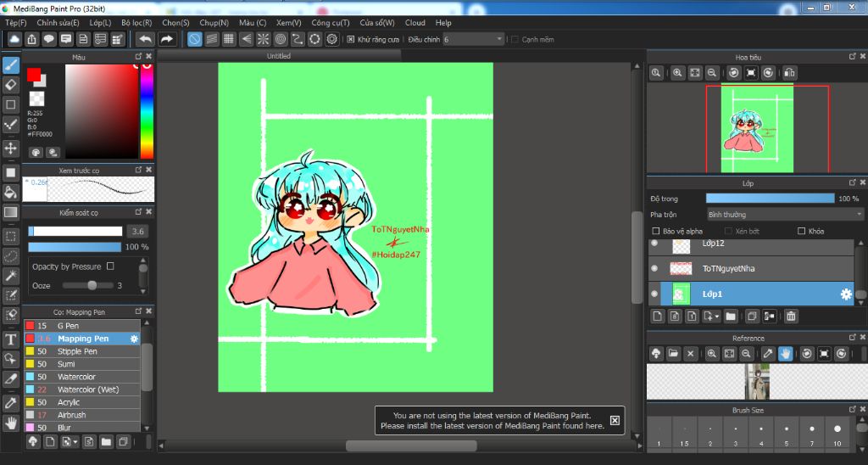Select eyedropper in the Reference panel
868x465 pixels.
tap(768, 353)
